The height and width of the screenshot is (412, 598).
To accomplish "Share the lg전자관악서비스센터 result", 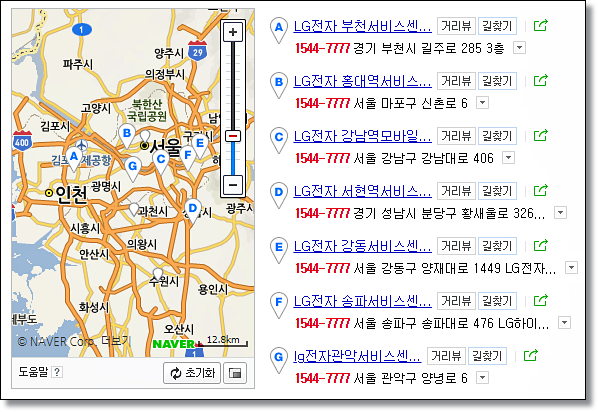I will [531, 356].
